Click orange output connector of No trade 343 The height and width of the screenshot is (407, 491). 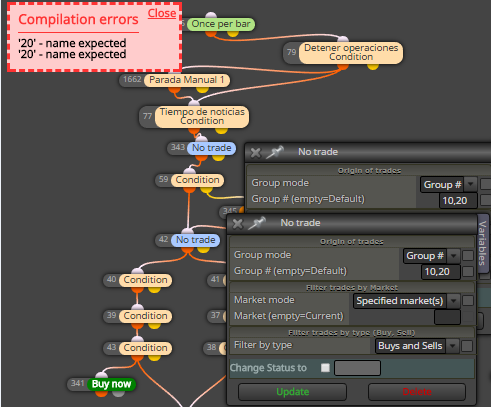click(201, 157)
